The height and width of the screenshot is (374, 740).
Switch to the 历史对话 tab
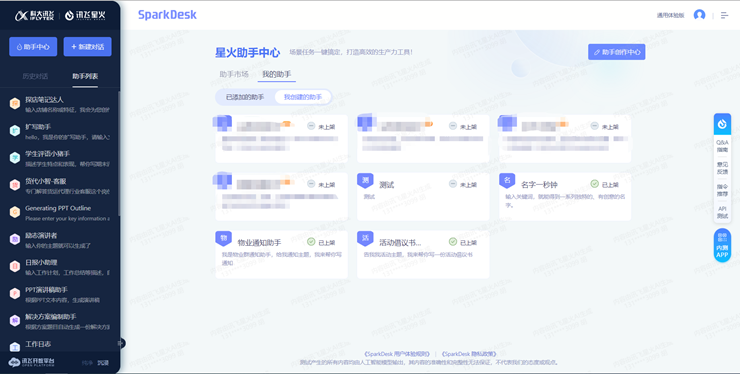click(x=35, y=76)
